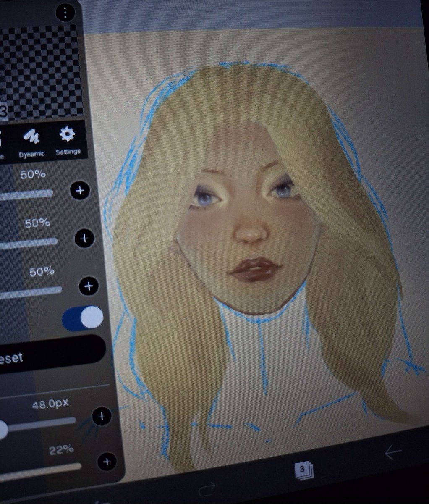Image resolution: width=429 pixels, height=504 pixels.
Task: Tap the plus beside the third 50% slider
Action: pos(89,286)
